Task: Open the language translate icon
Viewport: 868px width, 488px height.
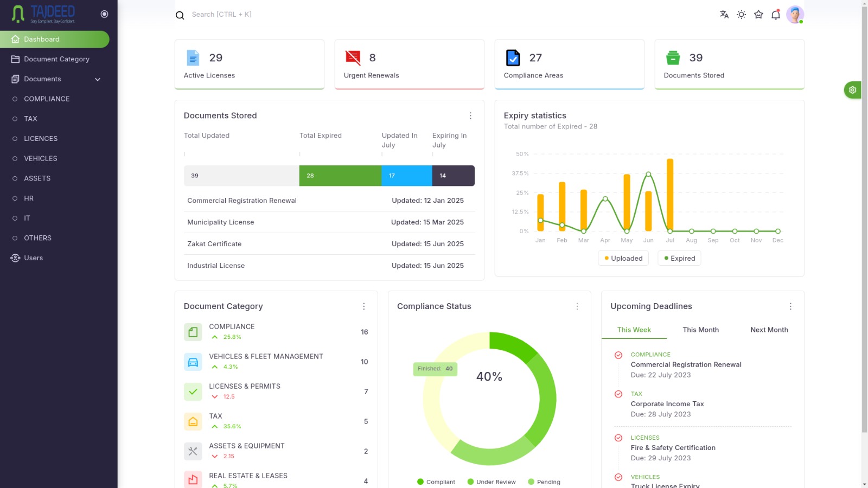Action: 724,15
